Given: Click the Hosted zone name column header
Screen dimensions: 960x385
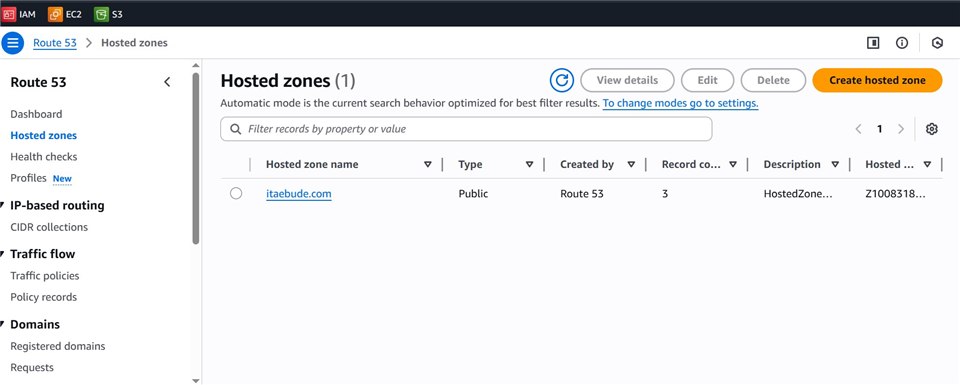Looking at the screenshot, I should (x=312, y=164).
